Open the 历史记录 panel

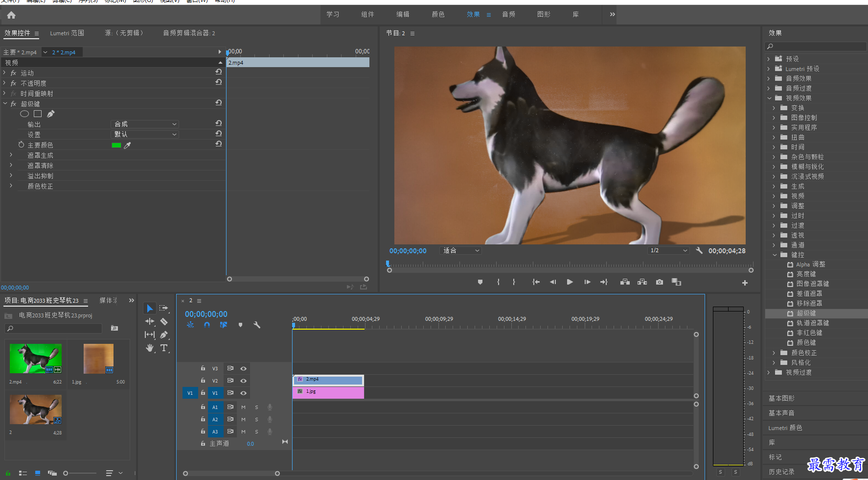point(781,472)
